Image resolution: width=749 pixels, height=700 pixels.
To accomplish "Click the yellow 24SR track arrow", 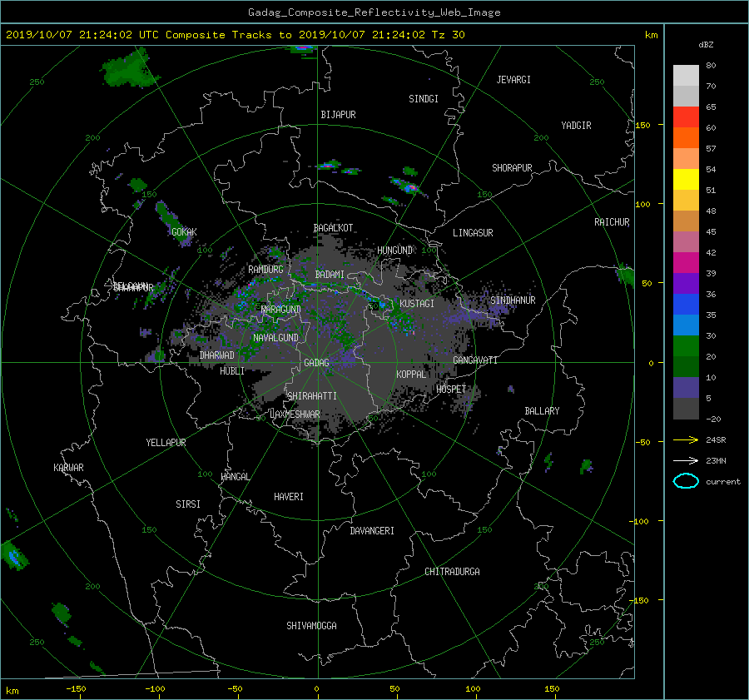I will tap(686, 439).
